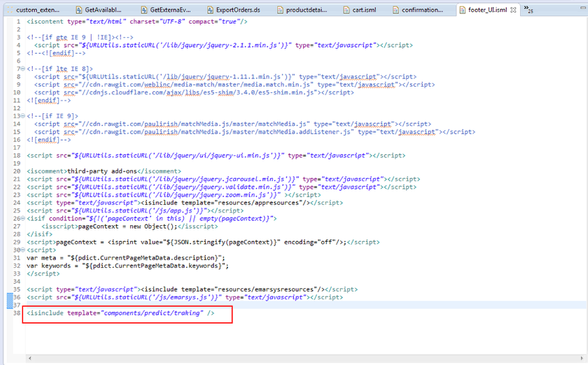Click the endif comment on line 16

click(48, 140)
